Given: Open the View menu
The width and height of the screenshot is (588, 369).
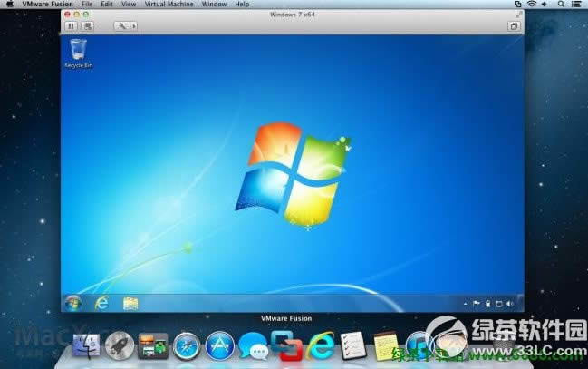Looking at the screenshot, I should 129,5.
